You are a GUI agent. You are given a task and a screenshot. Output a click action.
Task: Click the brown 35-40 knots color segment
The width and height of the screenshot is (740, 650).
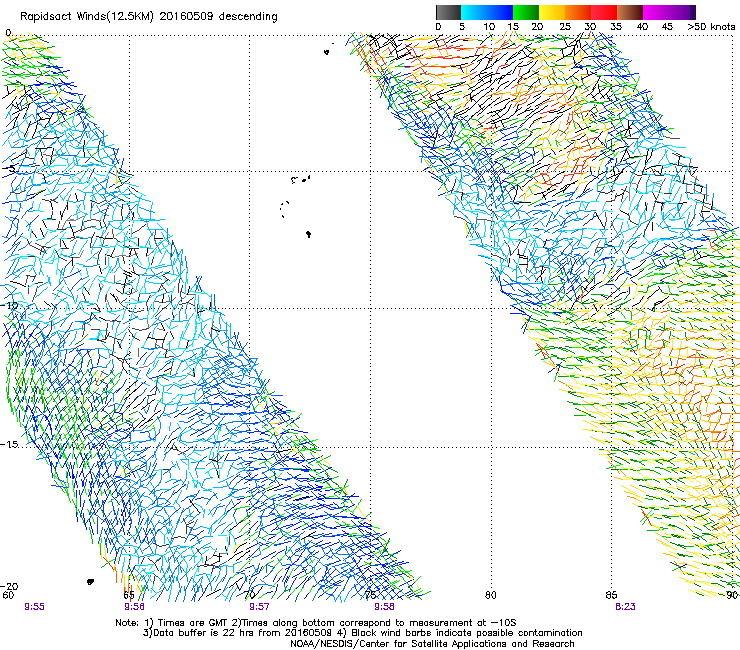coord(630,12)
